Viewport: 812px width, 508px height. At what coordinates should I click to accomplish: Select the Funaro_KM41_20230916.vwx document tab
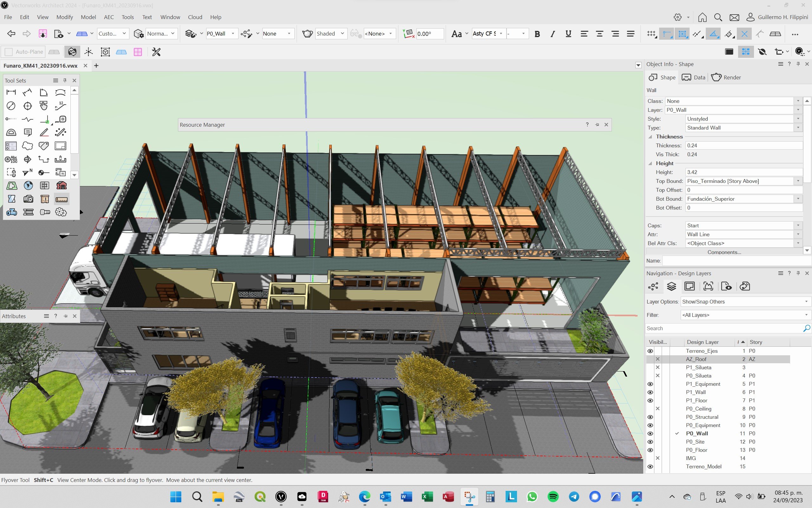coord(40,65)
